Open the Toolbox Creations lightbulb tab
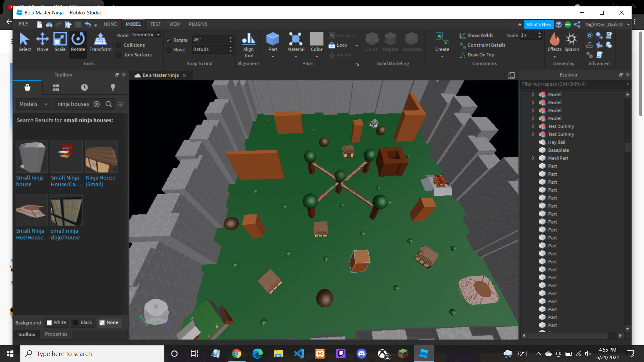Viewport: 644px width, 362px height. tap(113, 87)
